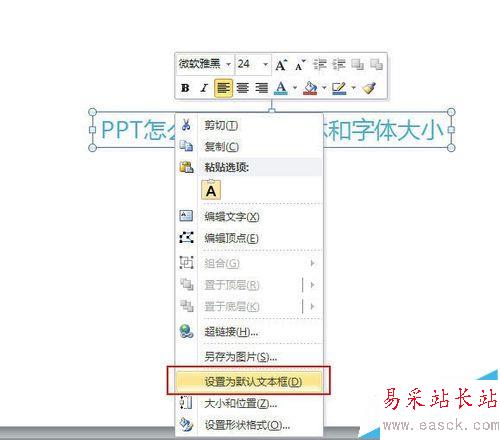Align text right in the mini toolbar
This screenshot has height=440, width=500.
pyautogui.click(x=261, y=88)
